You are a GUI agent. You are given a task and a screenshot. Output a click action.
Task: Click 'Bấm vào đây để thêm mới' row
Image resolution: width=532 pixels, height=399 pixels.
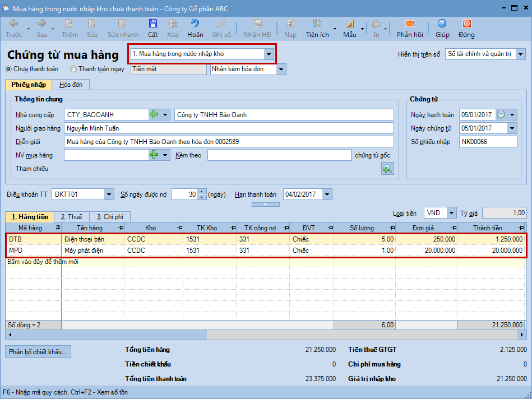click(x=42, y=262)
